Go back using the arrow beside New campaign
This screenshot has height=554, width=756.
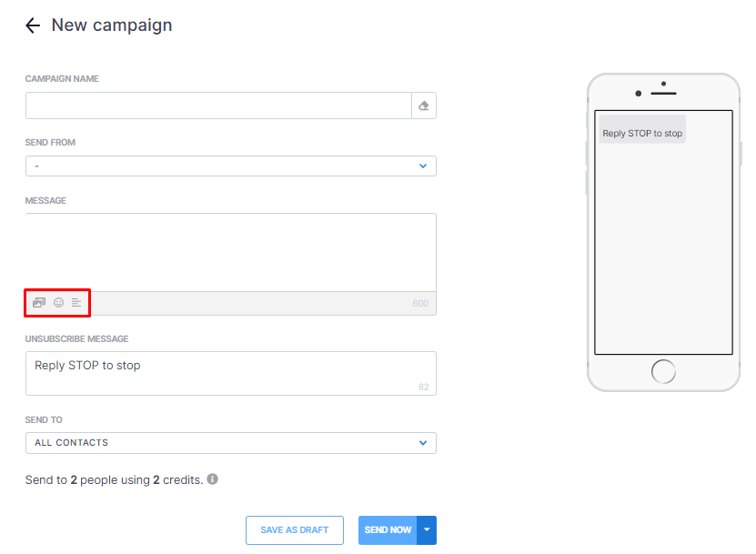pyautogui.click(x=33, y=25)
